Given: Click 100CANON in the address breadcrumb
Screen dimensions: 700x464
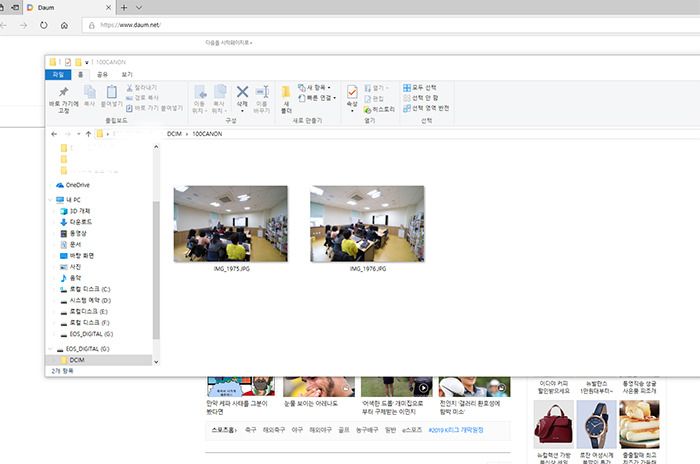Looking at the screenshot, I should [207, 134].
